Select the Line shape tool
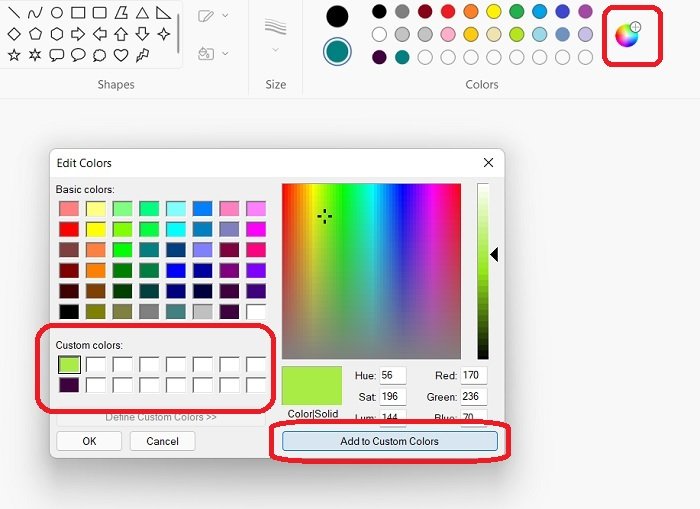This screenshot has width=700, height=509. pos(14,13)
